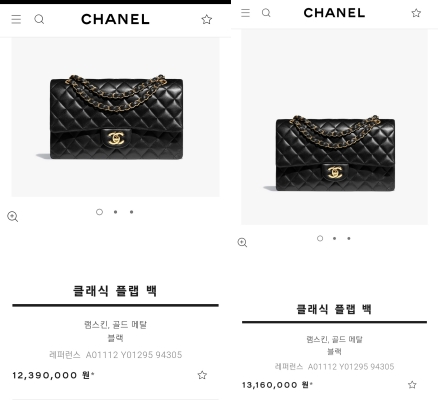The height and width of the screenshot is (400, 438).
Task: Zoom in on left bag image
Action: [13, 216]
